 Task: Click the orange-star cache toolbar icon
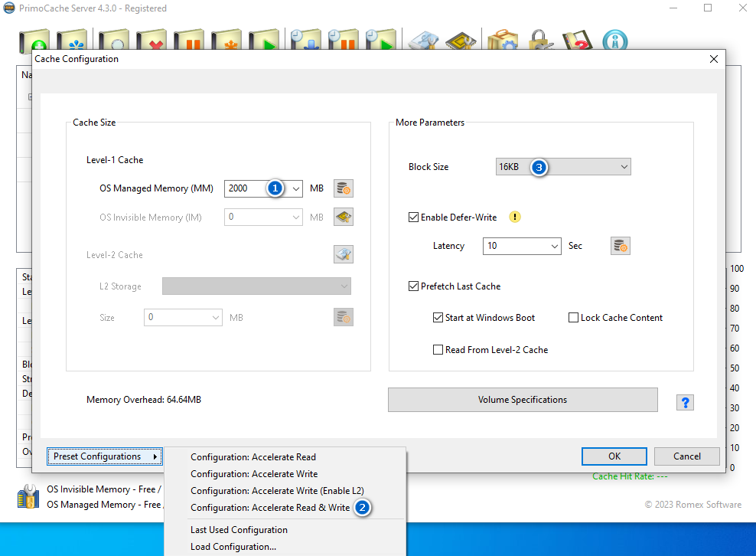click(226, 40)
